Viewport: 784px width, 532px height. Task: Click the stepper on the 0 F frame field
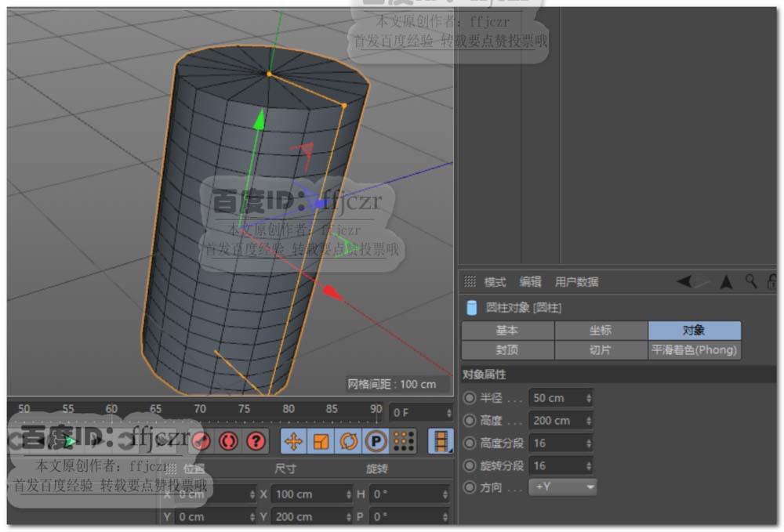coord(448,412)
